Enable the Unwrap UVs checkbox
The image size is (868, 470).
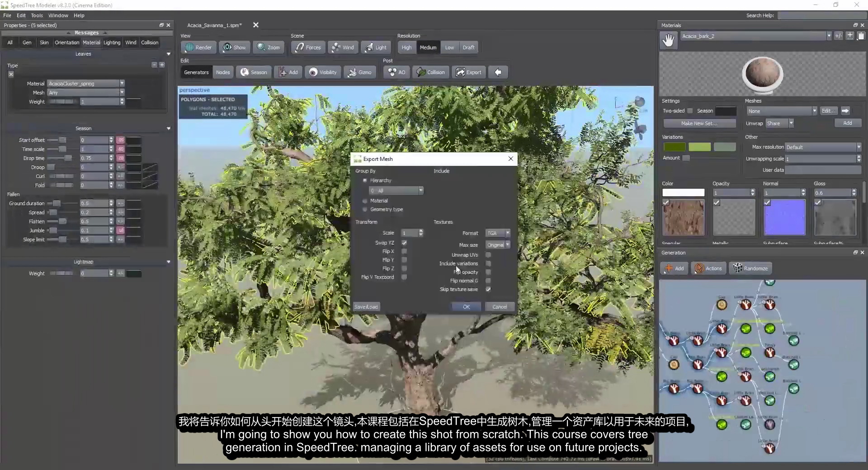(x=488, y=255)
